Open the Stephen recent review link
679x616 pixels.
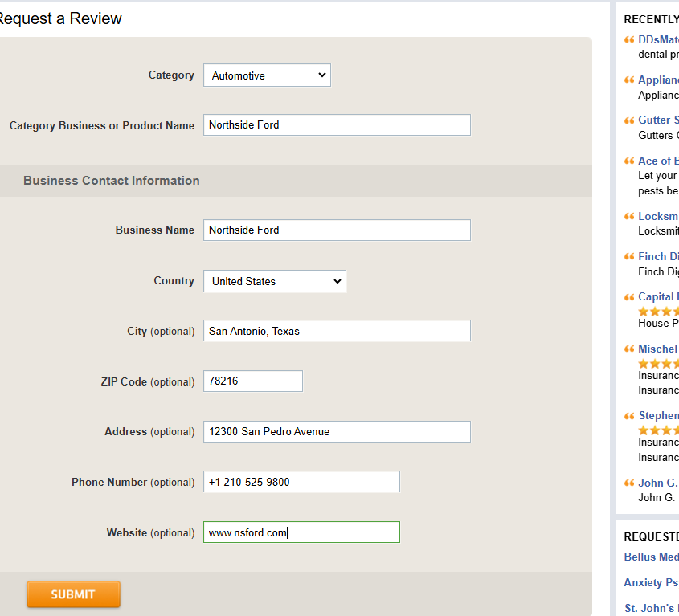[658, 415]
